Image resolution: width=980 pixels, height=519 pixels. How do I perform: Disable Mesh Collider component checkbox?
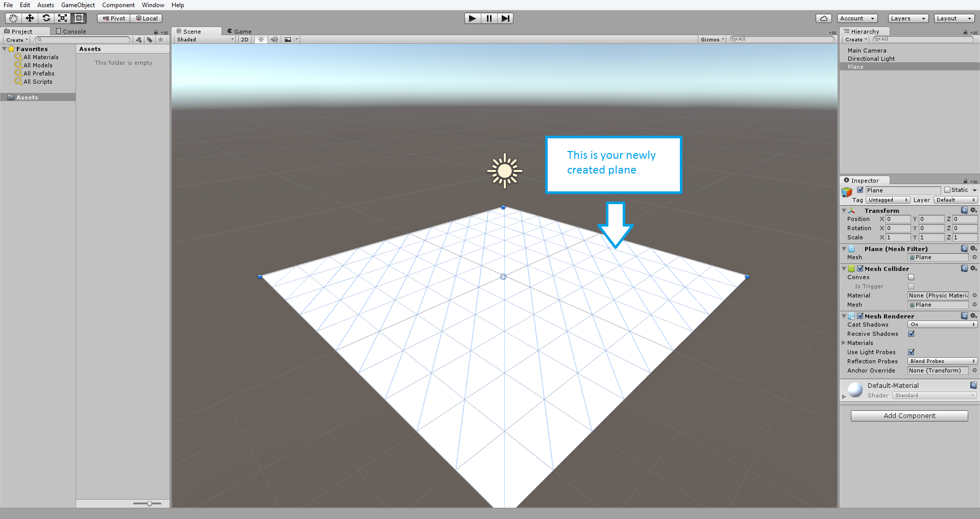coord(860,268)
